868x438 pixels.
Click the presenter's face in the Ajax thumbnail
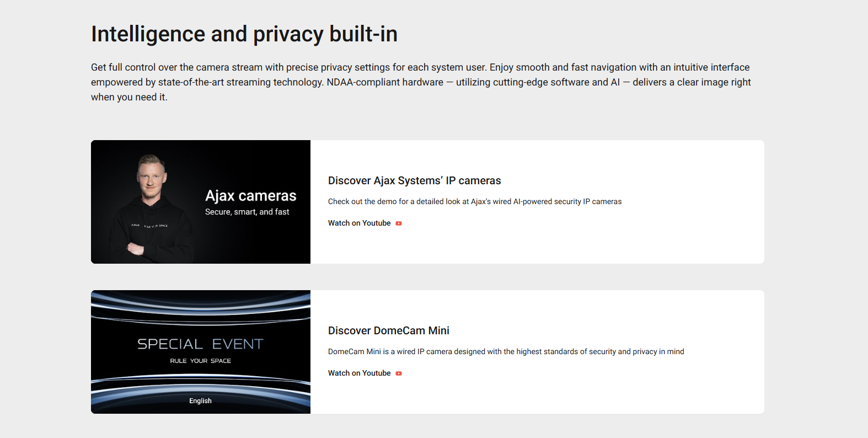[x=151, y=177]
